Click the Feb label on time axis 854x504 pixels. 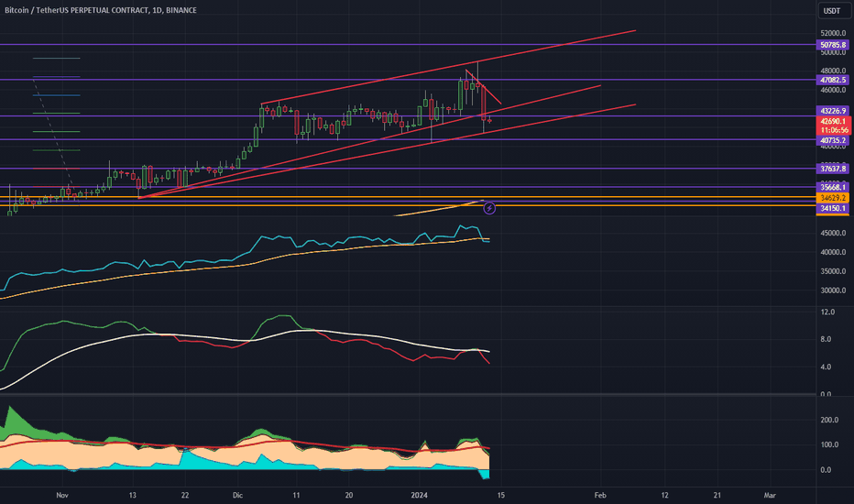pyautogui.click(x=600, y=495)
